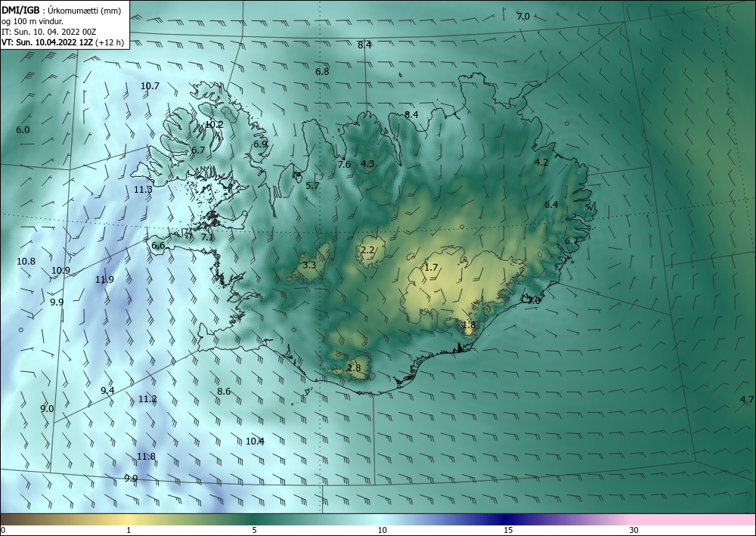Image resolution: width=756 pixels, height=536 pixels.
Task: Click the 1.8 value on the map
Action: point(469,324)
